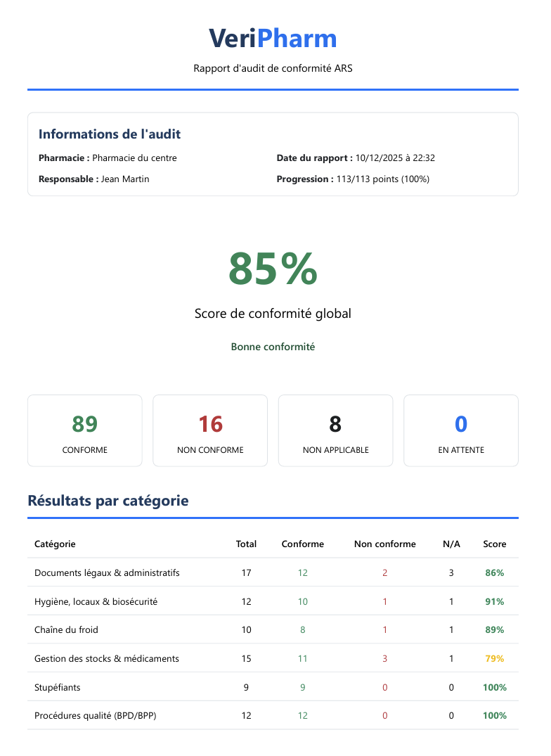
Task: Click the 'Conforme' column header
Action: pyautogui.click(x=302, y=544)
